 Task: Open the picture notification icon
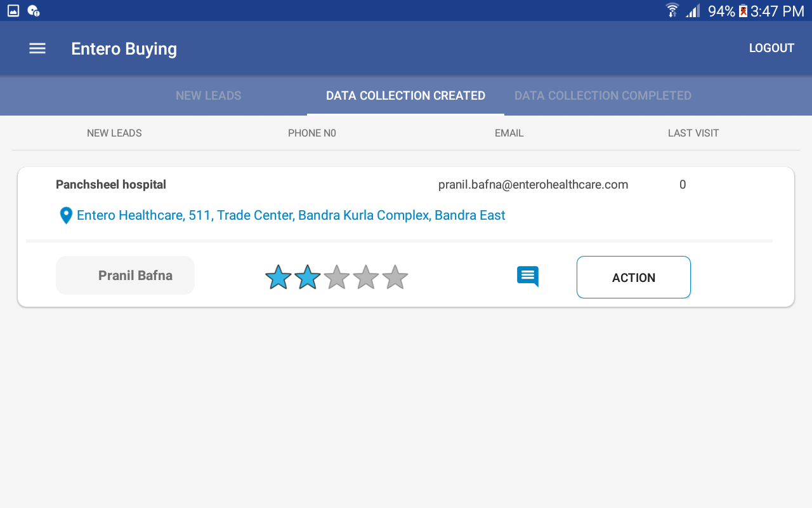click(13, 11)
